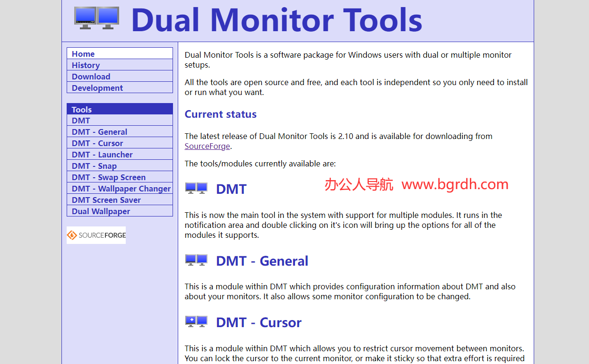
Task: Open DMT - General in sidebar
Action: (x=120, y=131)
